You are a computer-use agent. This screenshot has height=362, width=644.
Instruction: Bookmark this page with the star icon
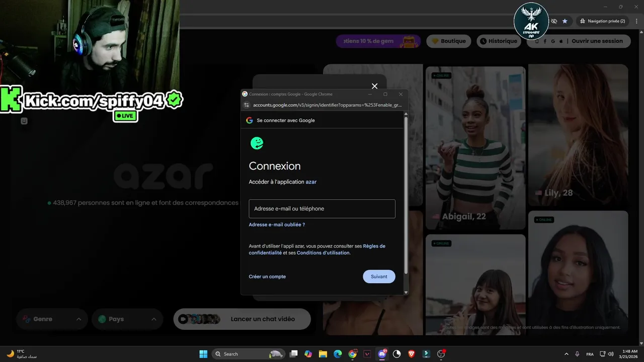(x=565, y=21)
